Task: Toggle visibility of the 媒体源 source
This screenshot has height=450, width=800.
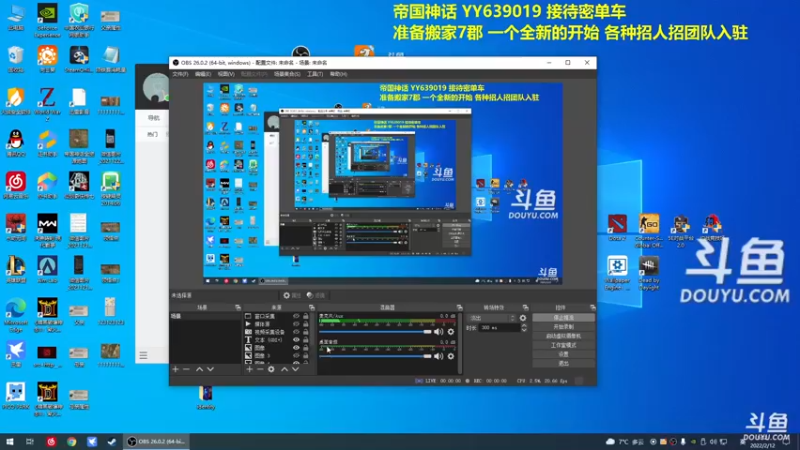Action: (296, 324)
